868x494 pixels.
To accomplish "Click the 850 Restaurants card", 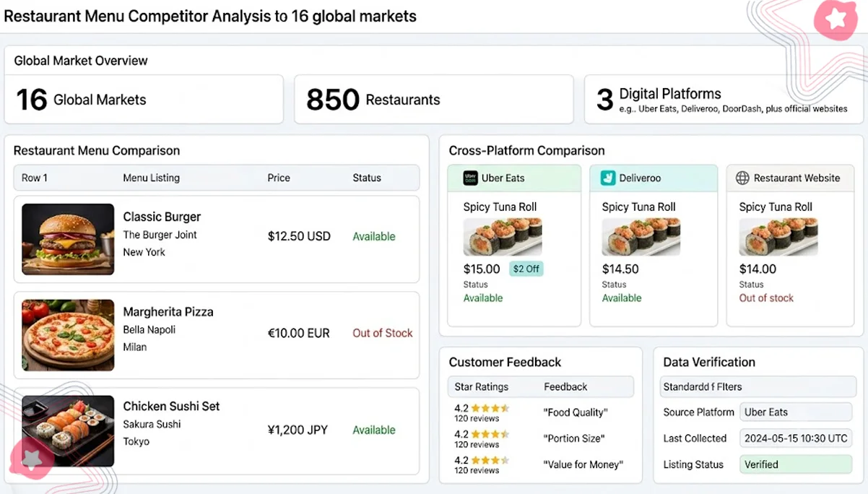I will click(434, 99).
